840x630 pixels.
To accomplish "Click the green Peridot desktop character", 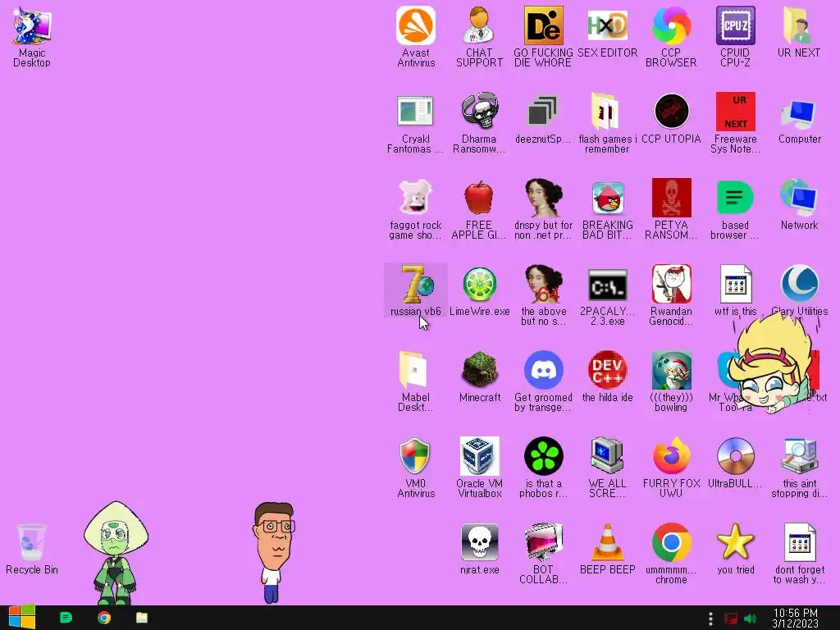I will click(115, 552).
